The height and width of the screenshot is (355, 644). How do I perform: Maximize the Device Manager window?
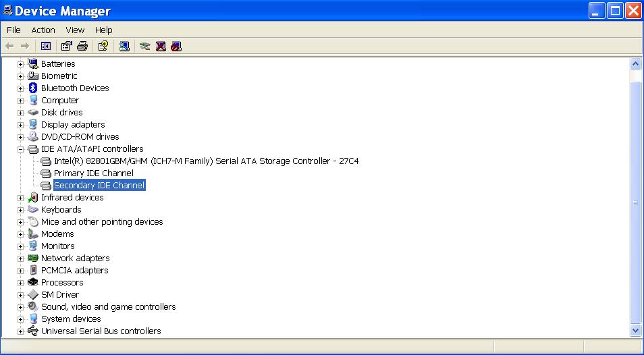pos(615,11)
